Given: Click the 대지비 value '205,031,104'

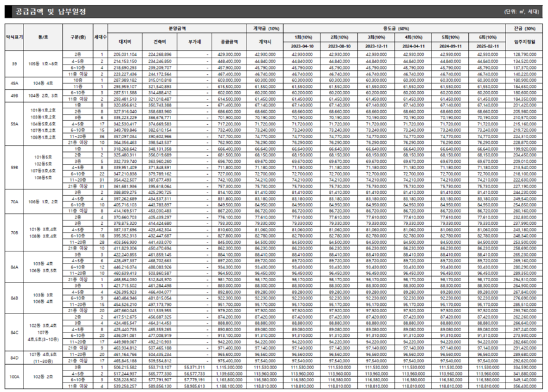Looking at the screenshot, I should 125,54.
